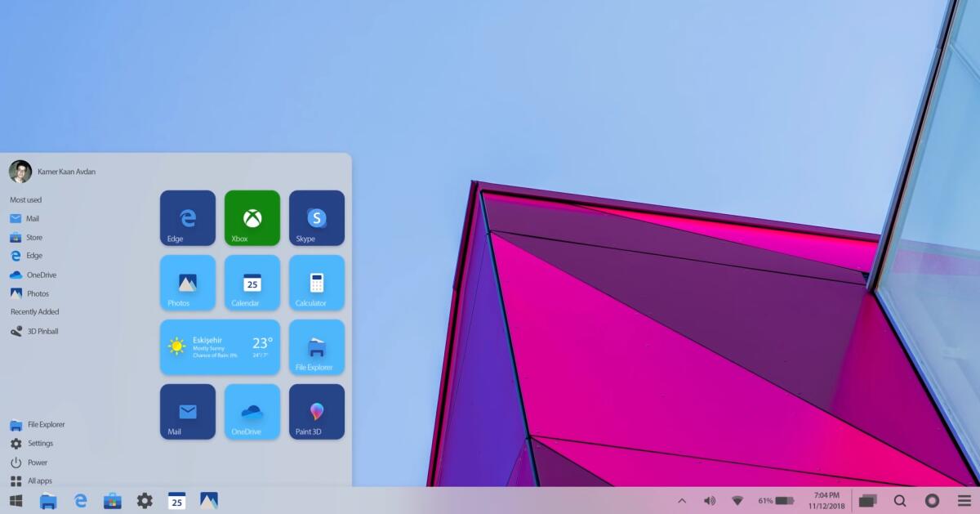980x514 pixels.
Task: Click the Kamer Kaan Avdan profile picture
Action: coord(19,171)
